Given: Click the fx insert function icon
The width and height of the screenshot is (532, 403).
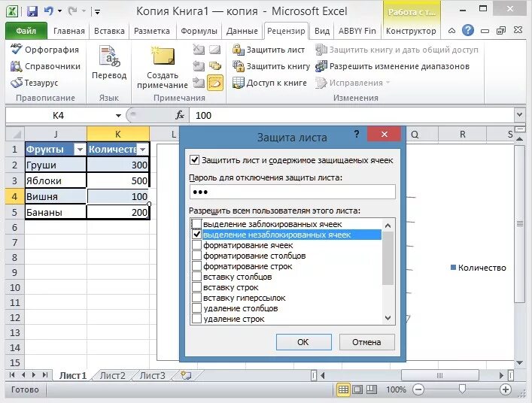Looking at the screenshot, I should point(180,115).
